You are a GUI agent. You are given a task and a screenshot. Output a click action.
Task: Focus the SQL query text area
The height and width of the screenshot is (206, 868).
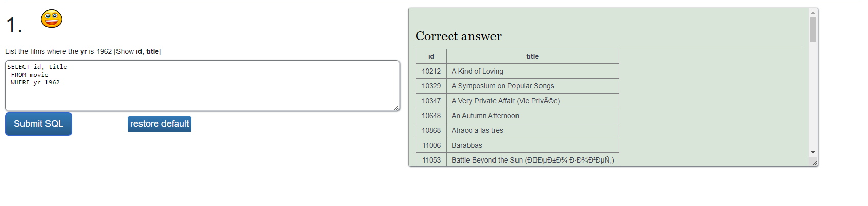[x=202, y=86]
